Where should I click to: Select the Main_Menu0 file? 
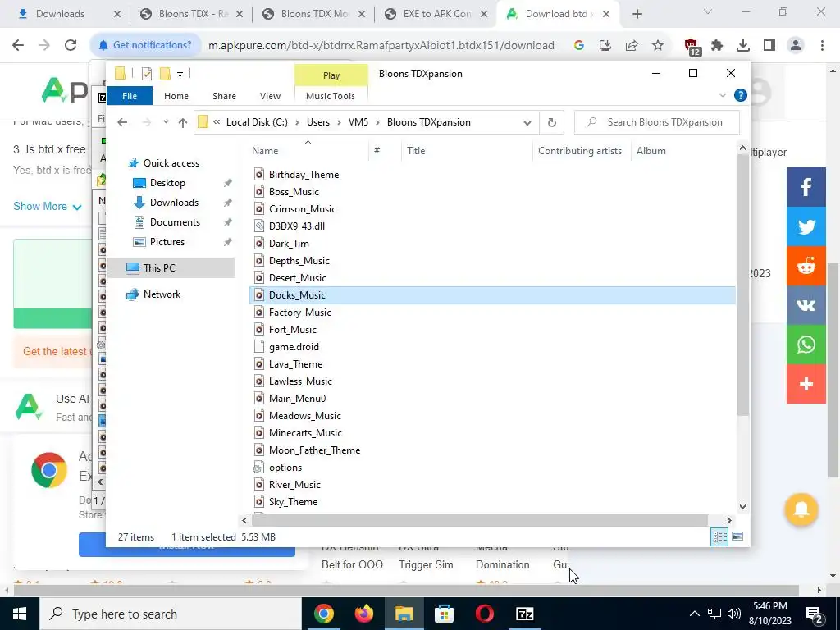297,399
